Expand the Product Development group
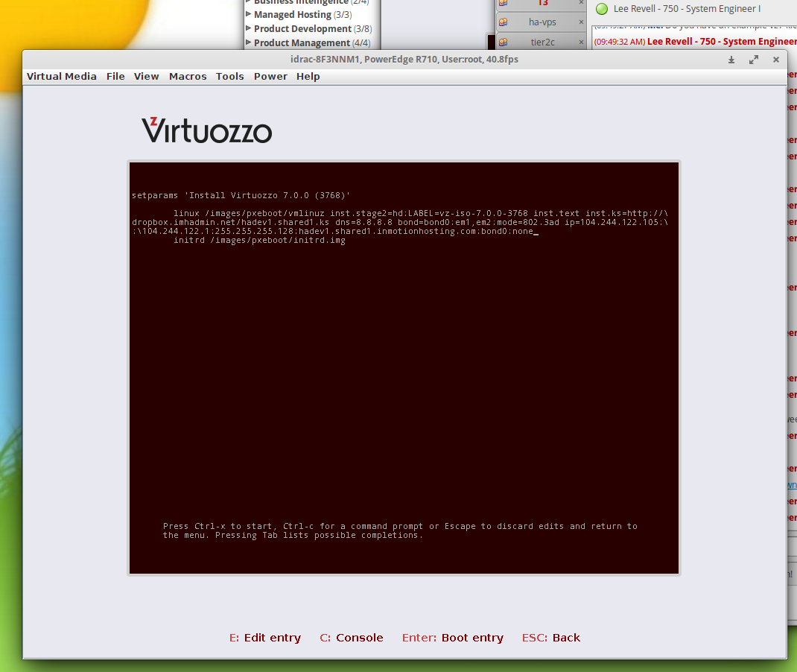This screenshot has height=672, width=797. tap(249, 28)
